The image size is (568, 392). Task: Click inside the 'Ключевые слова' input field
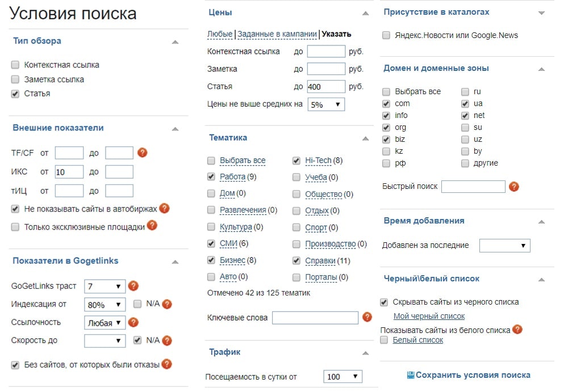tap(315, 318)
